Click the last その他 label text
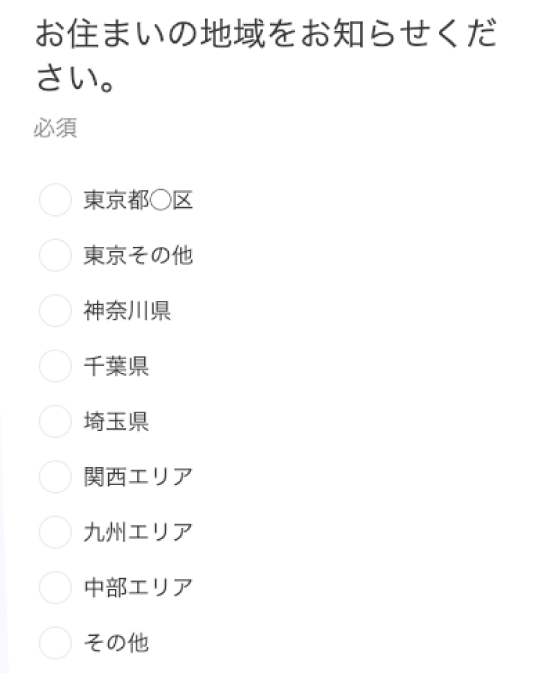540x673 pixels. click(x=116, y=643)
